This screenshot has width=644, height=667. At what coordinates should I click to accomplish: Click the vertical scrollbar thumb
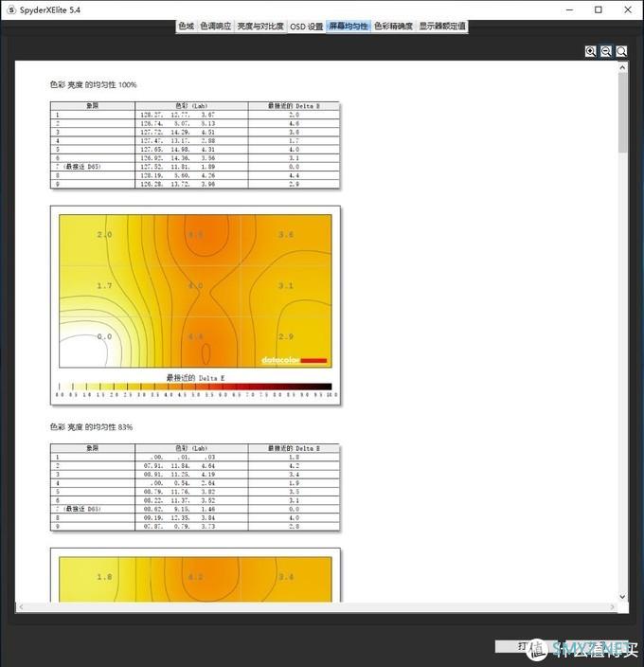pos(622,112)
